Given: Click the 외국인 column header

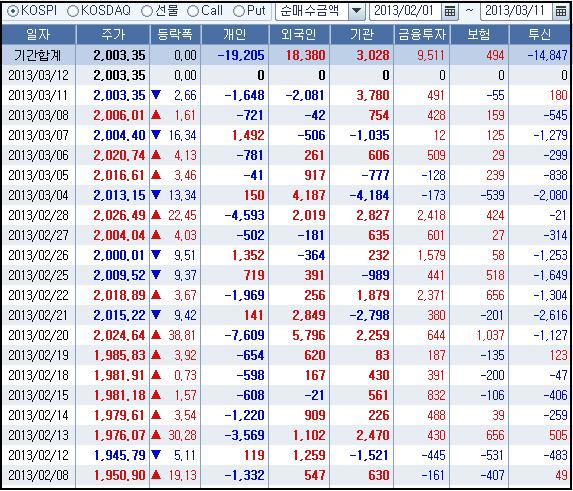Looking at the screenshot, I should pos(299,34).
